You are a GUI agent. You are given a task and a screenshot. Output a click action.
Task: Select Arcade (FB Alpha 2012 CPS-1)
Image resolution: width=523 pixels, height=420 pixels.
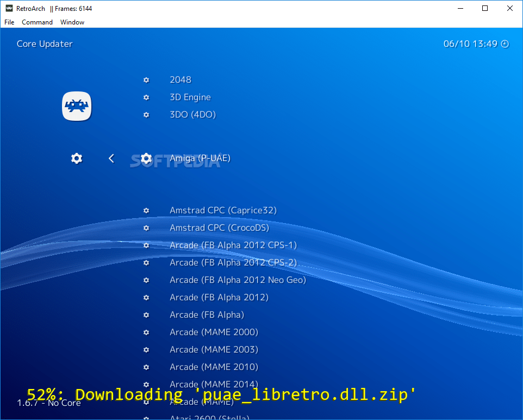point(233,245)
